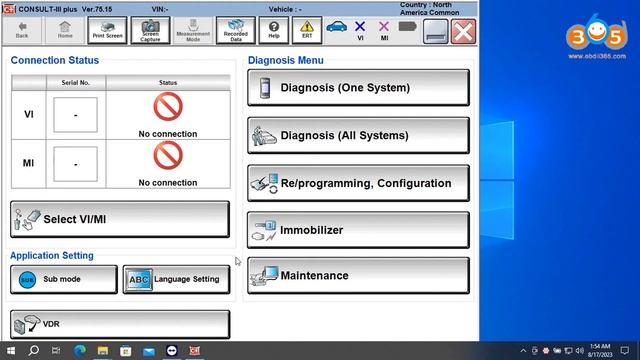Screen dimensions: 640x360
Task: Click the Diagnosis Menu heading
Action: coord(286,60)
